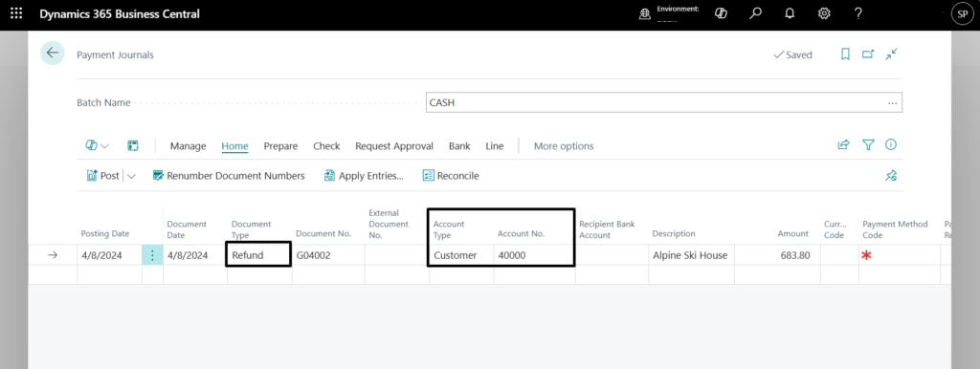Image resolution: width=980 pixels, height=369 pixels.
Task: Switch to the Prepare tab
Action: 280,146
